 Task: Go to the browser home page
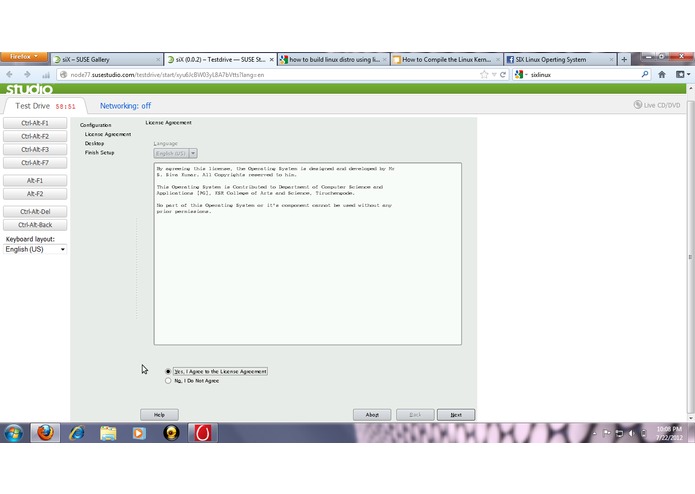point(662,74)
